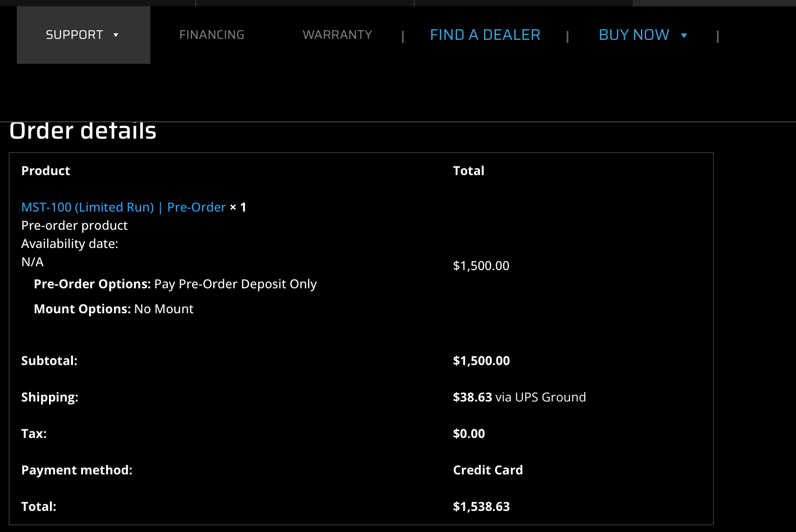This screenshot has height=532, width=796.
Task: Click the Pay Pre-Order Deposit Only option text
Action: click(x=235, y=284)
